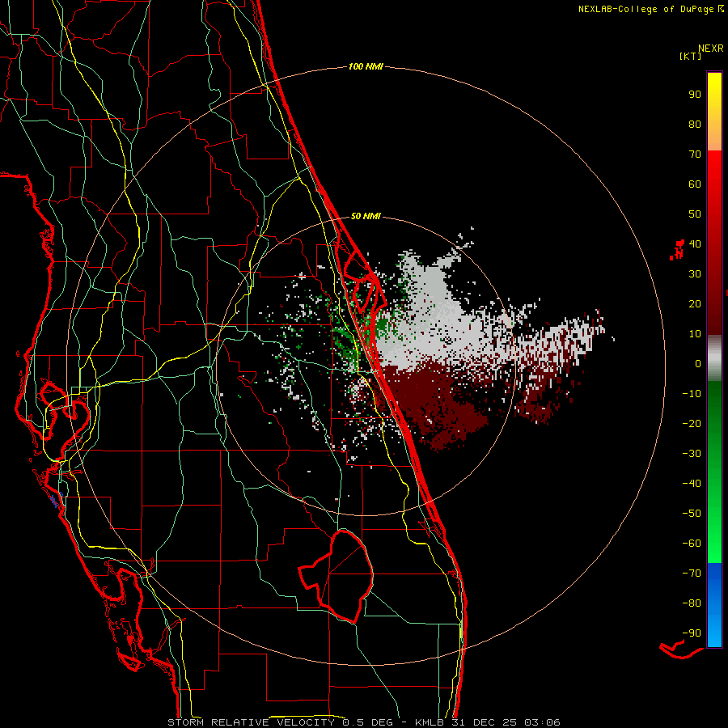Click the positive 40 scale value

695,244
